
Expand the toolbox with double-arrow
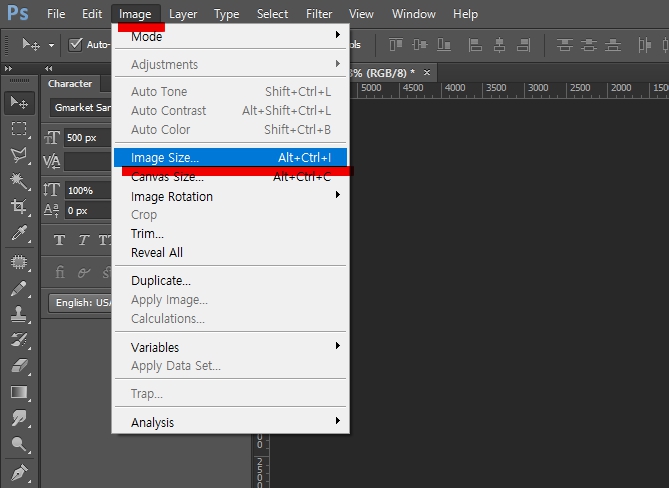click(9, 68)
